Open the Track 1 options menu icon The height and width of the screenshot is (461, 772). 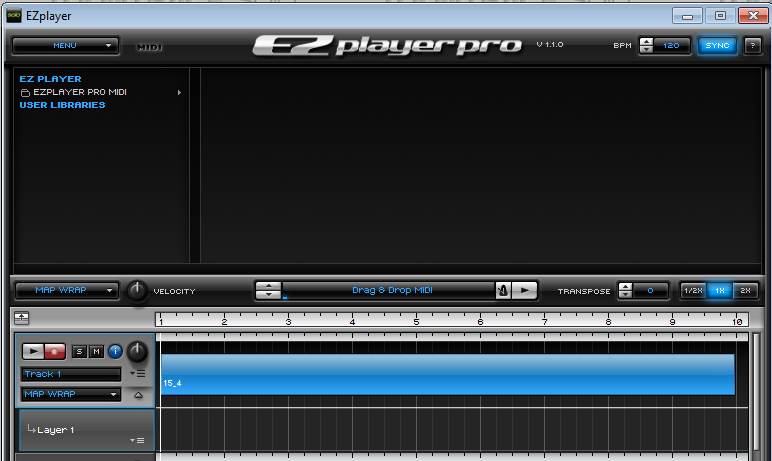[x=138, y=374]
